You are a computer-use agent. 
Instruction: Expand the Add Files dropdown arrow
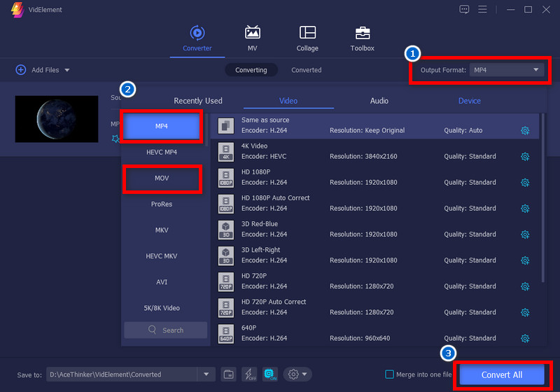(67, 70)
